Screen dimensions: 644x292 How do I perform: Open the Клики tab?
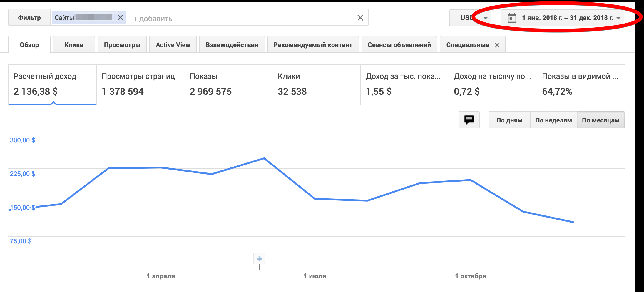point(74,45)
